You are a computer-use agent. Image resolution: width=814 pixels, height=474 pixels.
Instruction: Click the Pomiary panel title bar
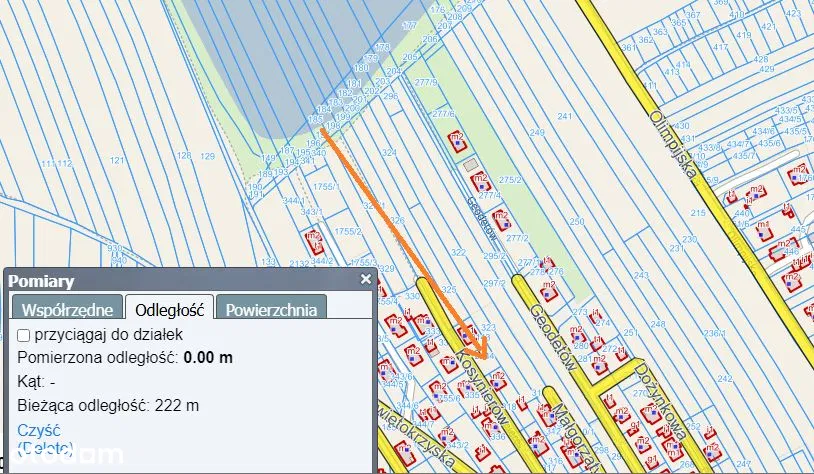(189, 280)
